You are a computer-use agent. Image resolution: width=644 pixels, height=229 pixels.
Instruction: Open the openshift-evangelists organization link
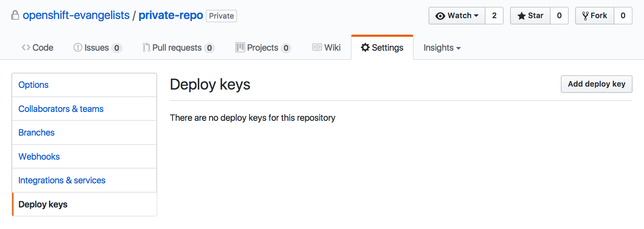coord(76,16)
